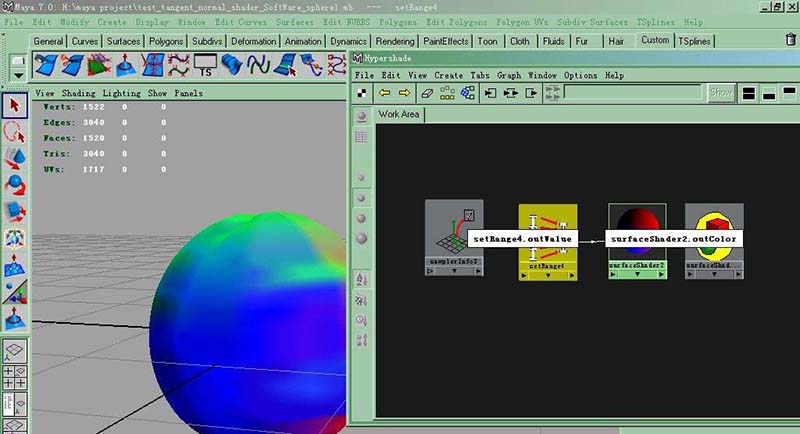Expand setRange4 output connections arrow
The width and height of the screenshot is (800, 434).
(x=572, y=276)
